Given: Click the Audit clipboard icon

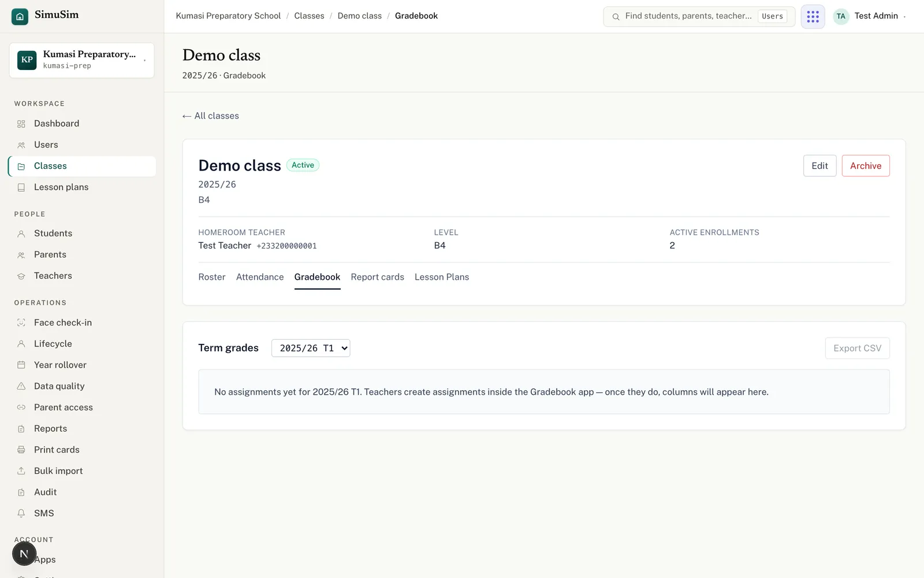Looking at the screenshot, I should (21, 492).
